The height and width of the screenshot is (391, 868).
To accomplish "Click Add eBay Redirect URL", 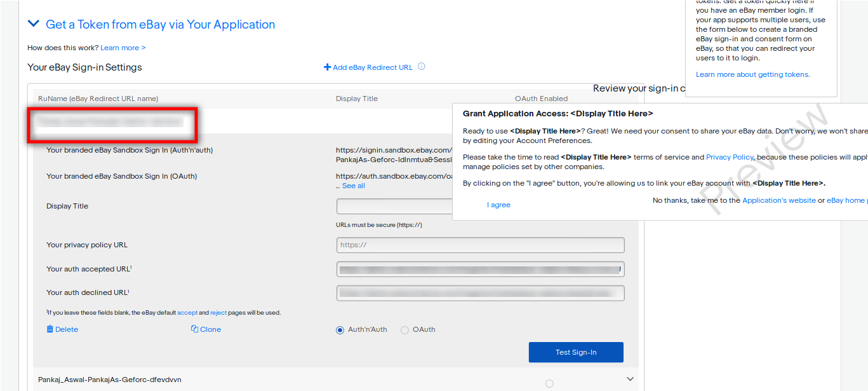I will pos(368,67).
